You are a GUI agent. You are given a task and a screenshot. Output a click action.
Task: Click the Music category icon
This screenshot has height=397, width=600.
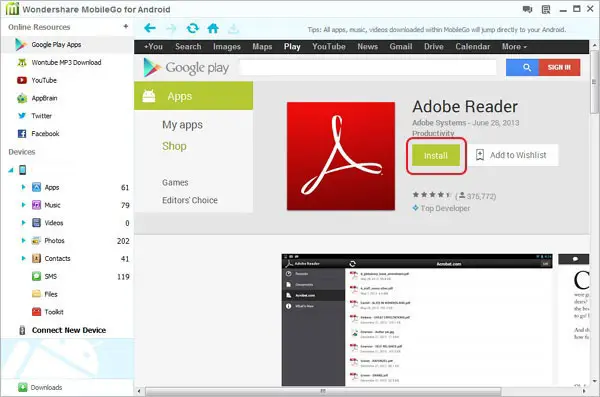(36, 205)
